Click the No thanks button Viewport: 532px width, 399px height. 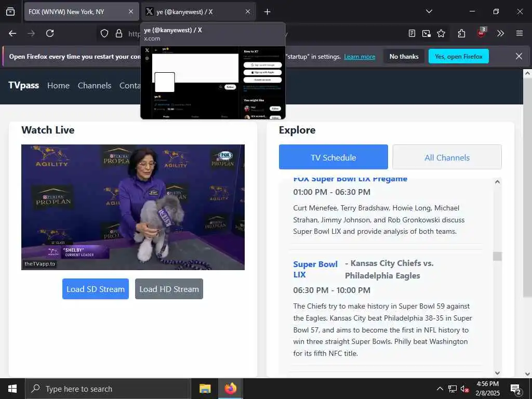[404, 56]
